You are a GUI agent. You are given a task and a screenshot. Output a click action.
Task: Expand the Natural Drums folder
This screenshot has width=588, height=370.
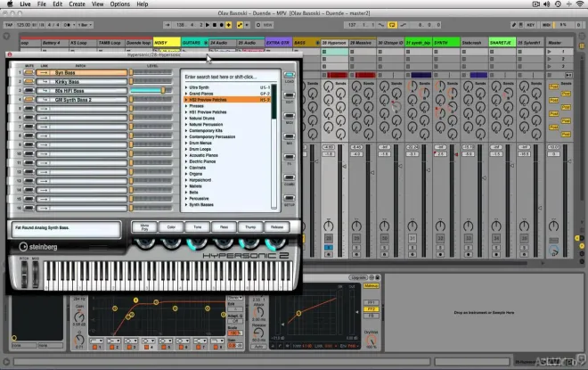tap(186, 119)
